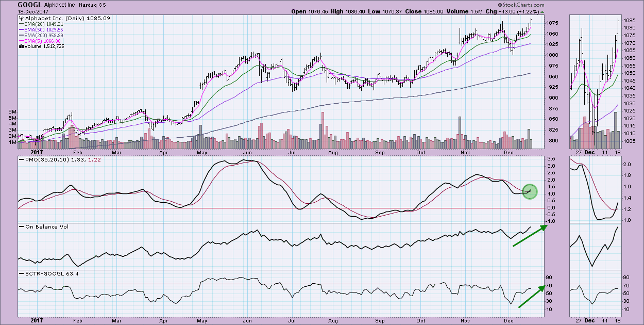This screenshot has width=644, height=325.
Task: Click the 900 price axis label
Action: 553,98
